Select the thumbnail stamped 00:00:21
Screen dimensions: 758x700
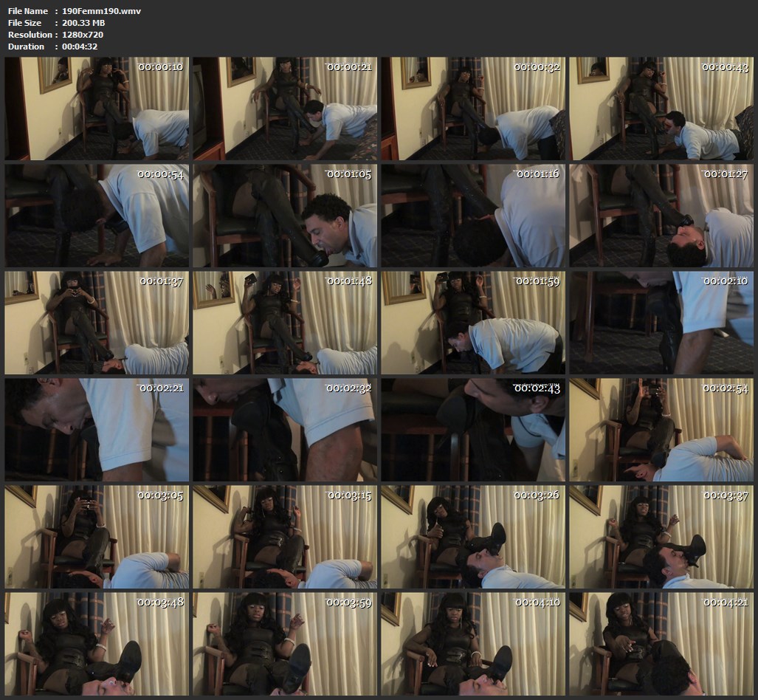tap(285, 109)
